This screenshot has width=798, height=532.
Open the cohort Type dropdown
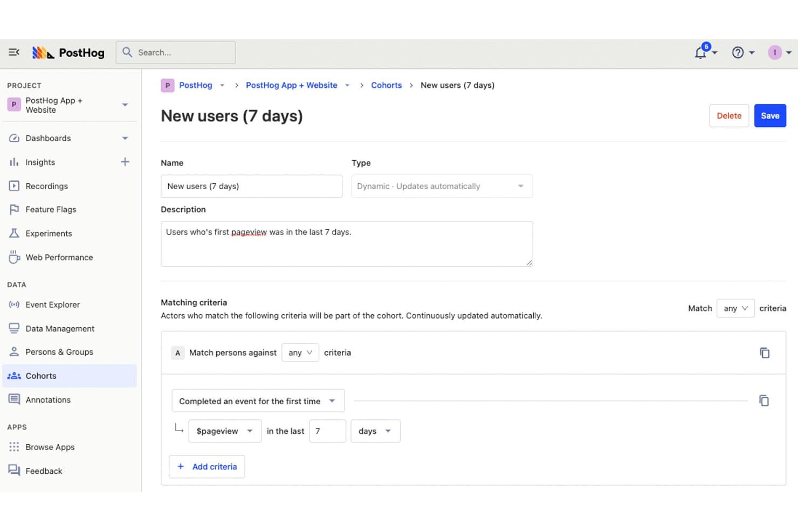[x=442, y=186]
